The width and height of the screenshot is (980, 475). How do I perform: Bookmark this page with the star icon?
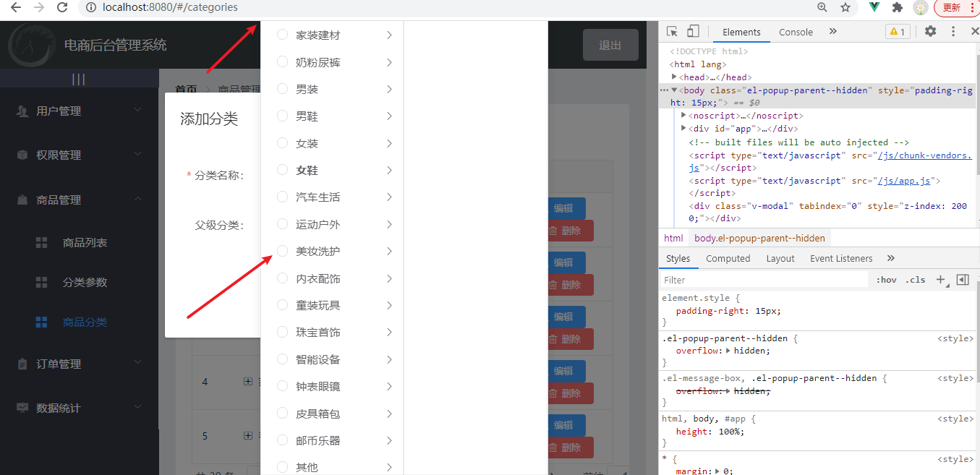click(845, 7)
